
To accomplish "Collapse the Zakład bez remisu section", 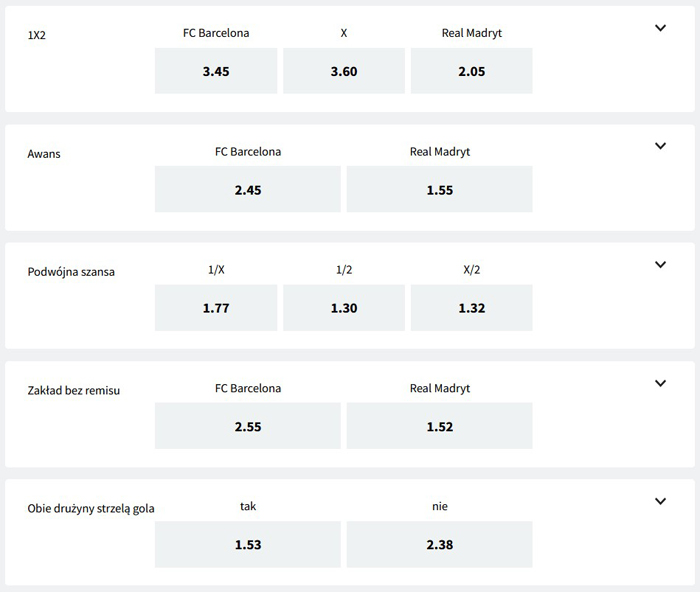I will (660, 383).
